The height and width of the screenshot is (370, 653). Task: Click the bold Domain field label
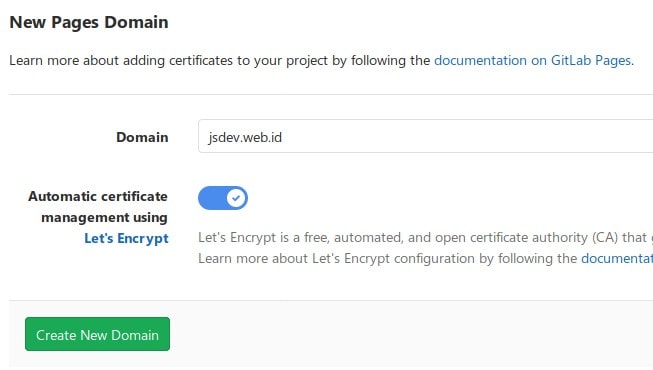click(x=142, y=137)
